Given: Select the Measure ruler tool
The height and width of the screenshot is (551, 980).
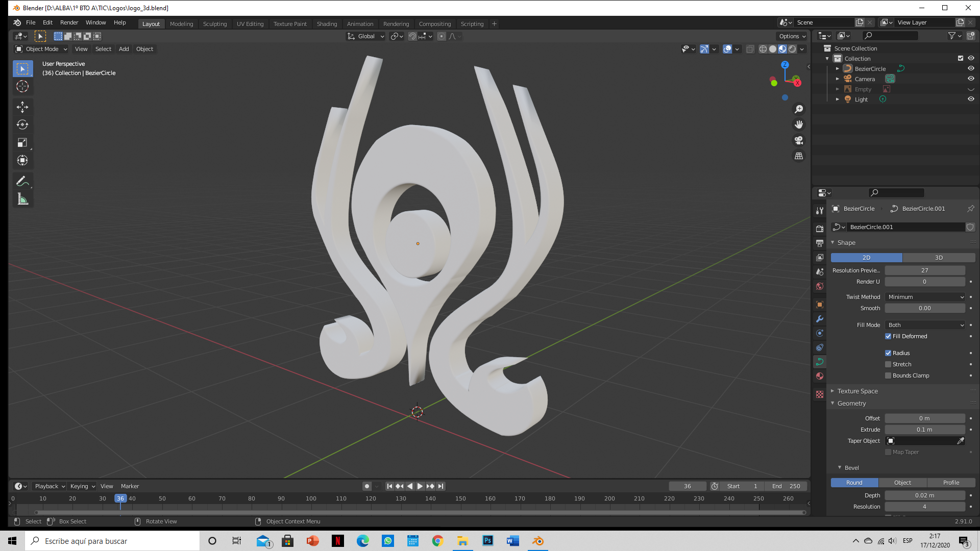Looking at the screenshot, I should coord(22,199).
